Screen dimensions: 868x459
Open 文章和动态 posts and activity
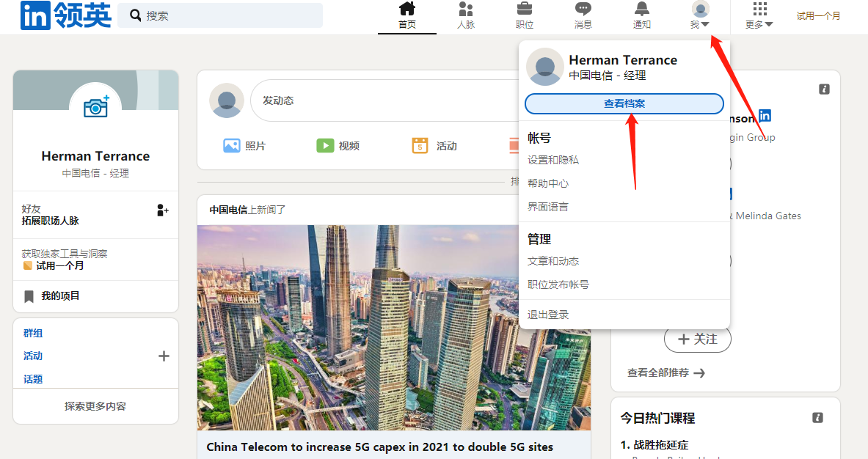pos(553,261)
